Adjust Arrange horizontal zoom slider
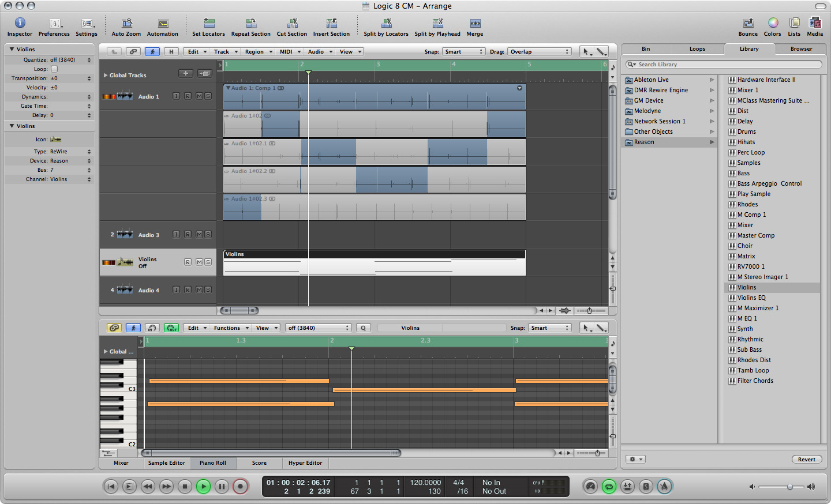831x504 pixels. pyautogui.click(x=589, y=310)
